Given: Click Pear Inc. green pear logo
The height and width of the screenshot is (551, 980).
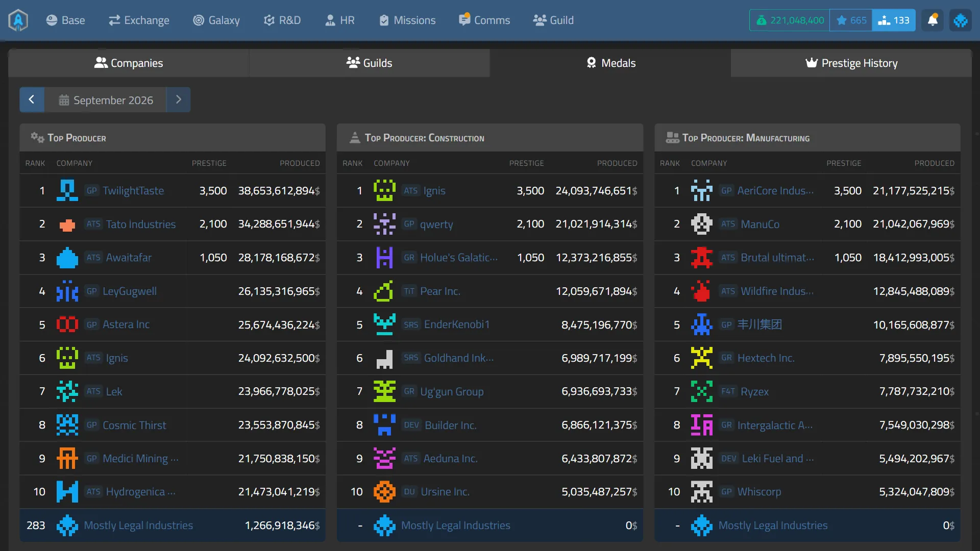Looking at the screenshot, I should click(x=384, y=291).
